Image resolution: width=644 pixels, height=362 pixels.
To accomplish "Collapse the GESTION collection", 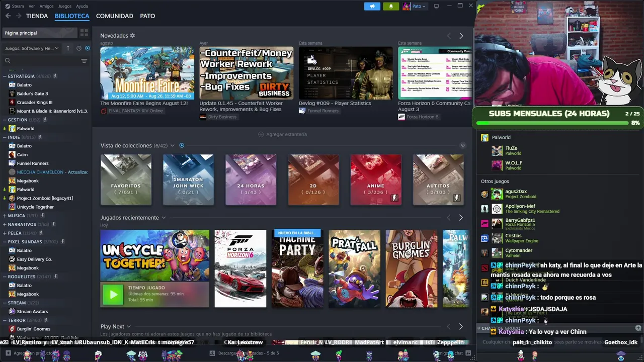I will pyautogui.click(x=5, y=120).
